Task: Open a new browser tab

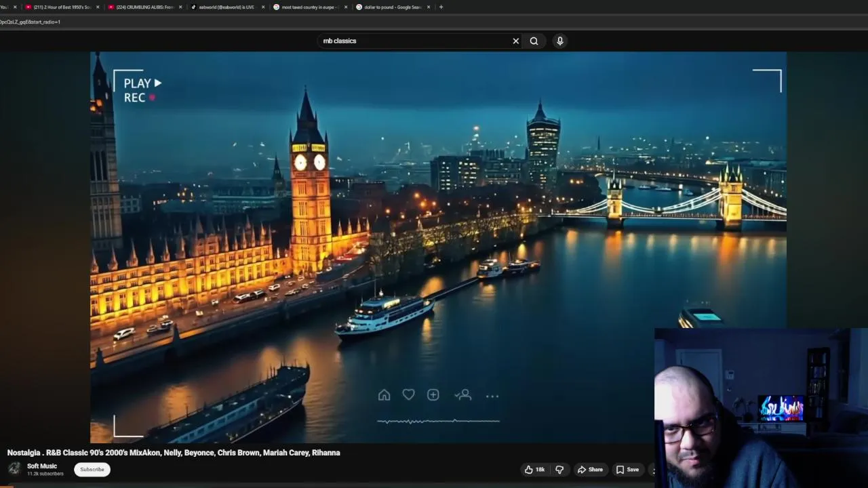Action: (441, 7)
